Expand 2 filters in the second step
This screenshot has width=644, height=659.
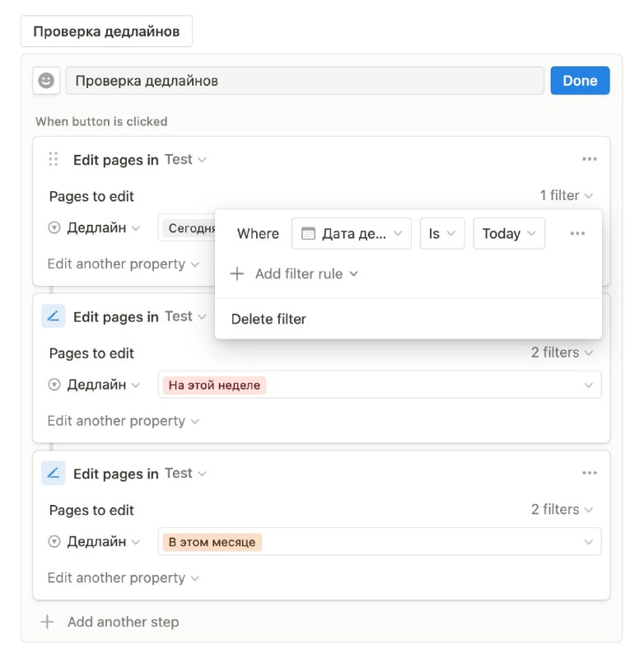(562, 353)
